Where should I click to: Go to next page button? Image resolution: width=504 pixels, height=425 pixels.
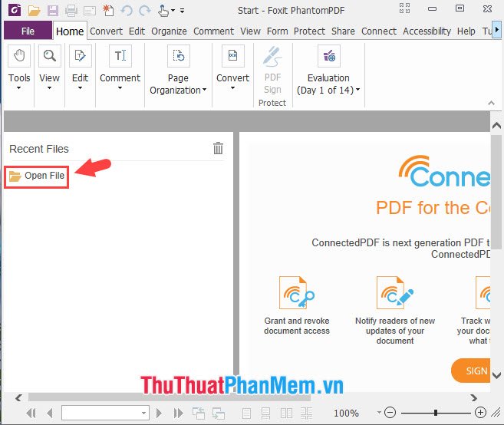(x=159, y=413)
